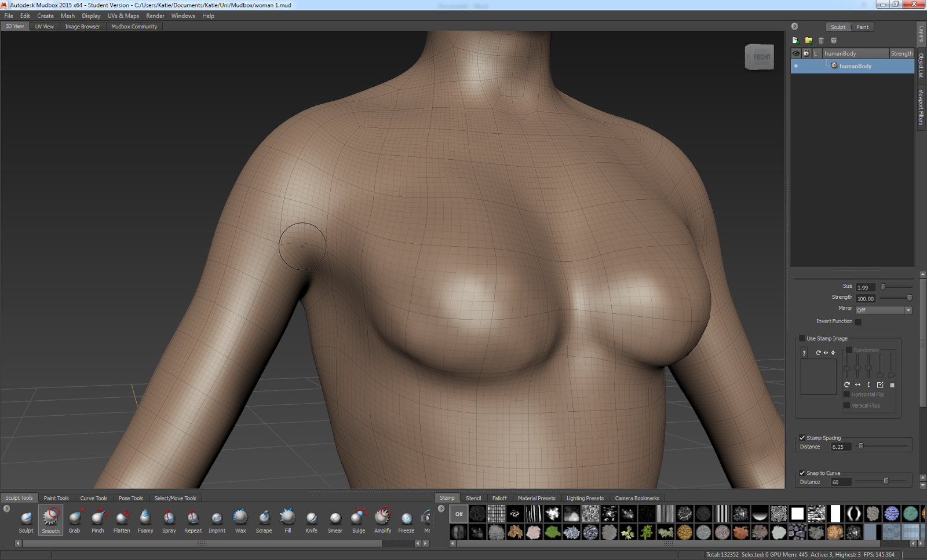Select the Smooth brush tool
The height and width of the screenshot is (560, 927).
point(50,521)
